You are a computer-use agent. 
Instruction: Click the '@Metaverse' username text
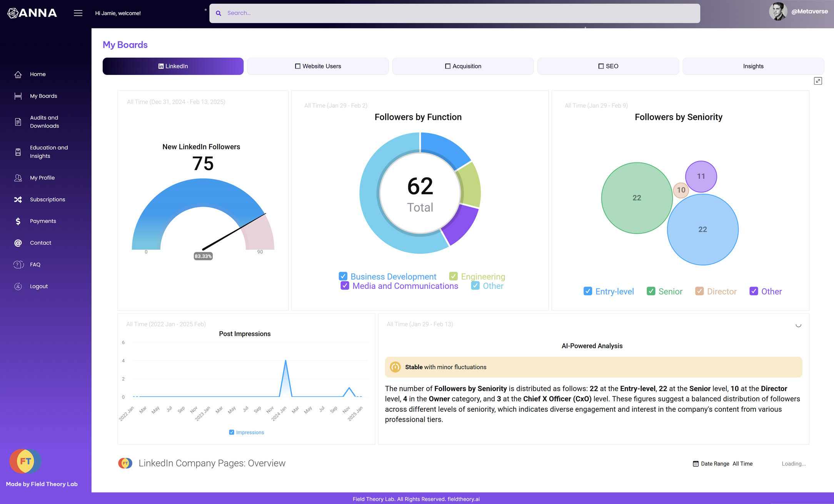[809, 12]
